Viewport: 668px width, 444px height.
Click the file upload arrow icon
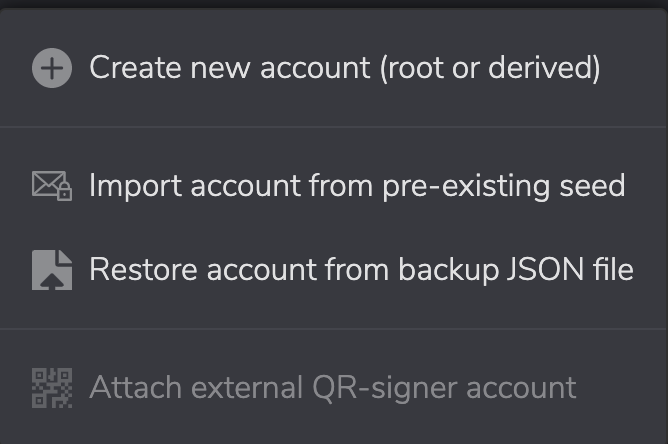(52, 270)
